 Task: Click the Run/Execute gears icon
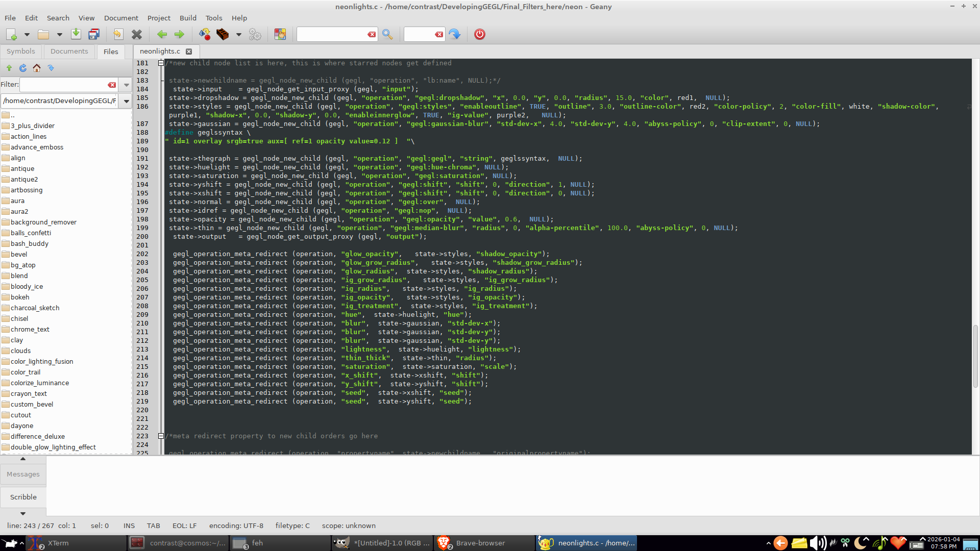point(255,34)
